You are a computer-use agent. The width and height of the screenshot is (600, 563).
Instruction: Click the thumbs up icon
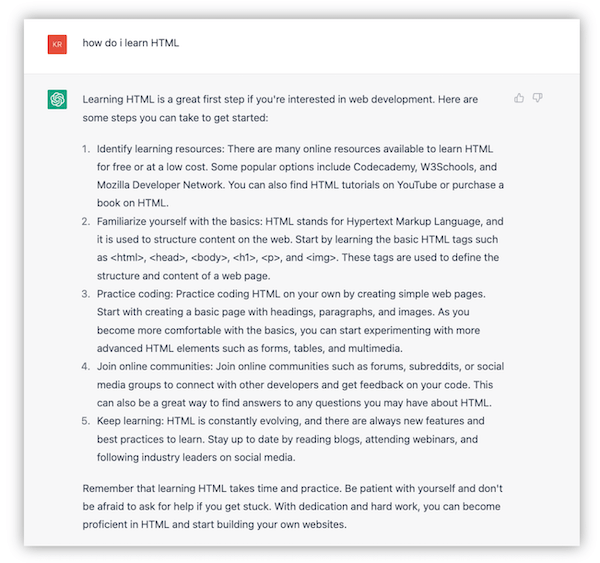click(x=519, y=98)
